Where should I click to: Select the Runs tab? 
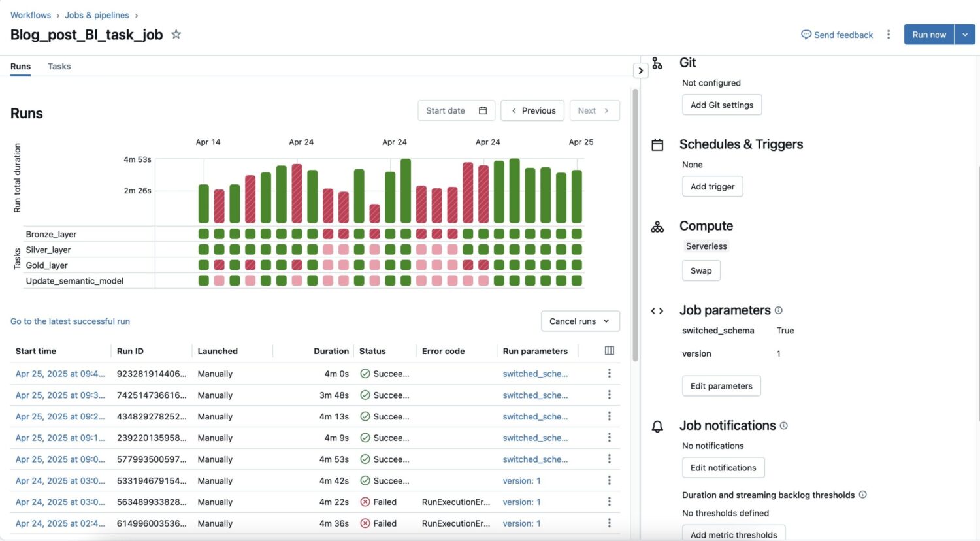tap(20, 66)
